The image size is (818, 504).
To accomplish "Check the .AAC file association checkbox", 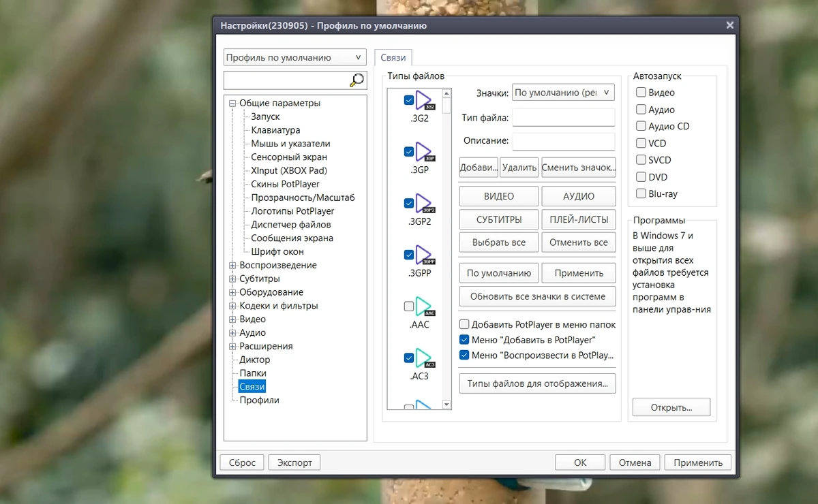I will 409,306.
